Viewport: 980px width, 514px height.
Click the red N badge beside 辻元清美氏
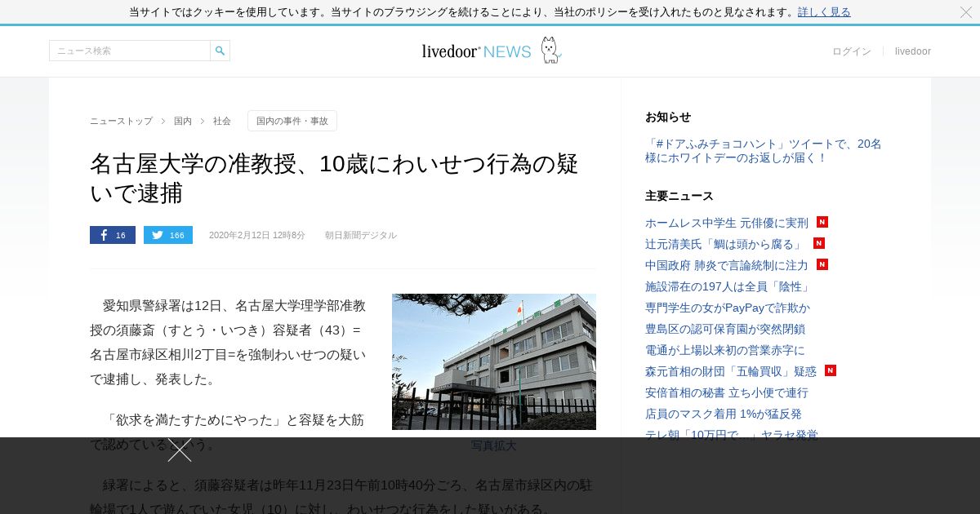click(819, 243)
